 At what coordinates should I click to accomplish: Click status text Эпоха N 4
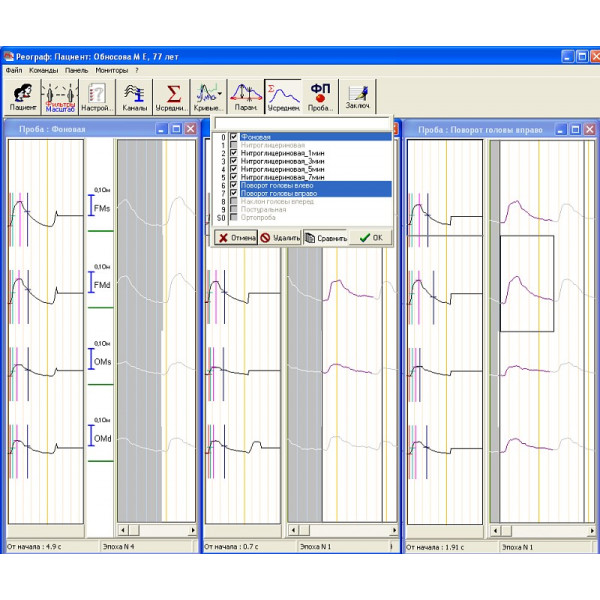point(118,546)
